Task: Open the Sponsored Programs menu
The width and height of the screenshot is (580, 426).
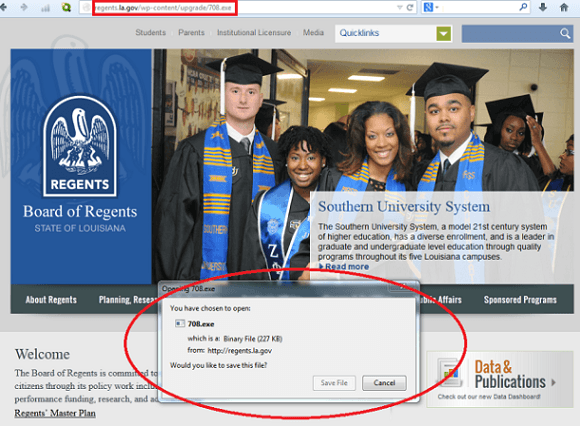Action: (520, 300)
